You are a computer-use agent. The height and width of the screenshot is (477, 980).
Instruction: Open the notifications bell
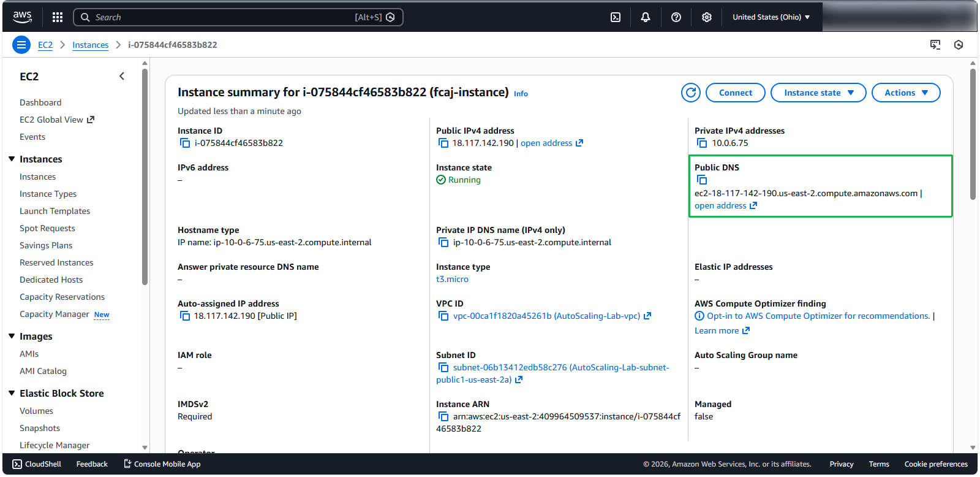(x=646, y=17)
